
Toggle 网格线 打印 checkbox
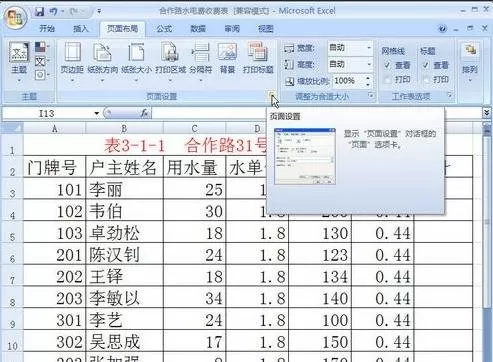[x=387, y=79]
